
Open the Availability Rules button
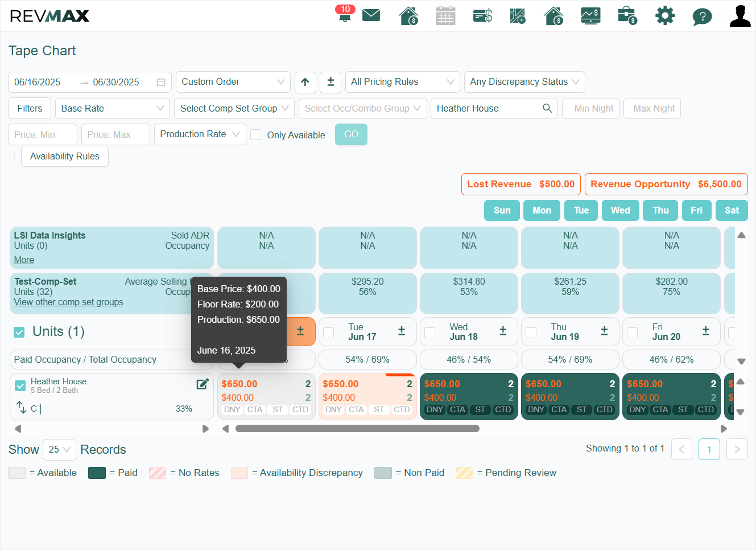[x=65, y=156]
